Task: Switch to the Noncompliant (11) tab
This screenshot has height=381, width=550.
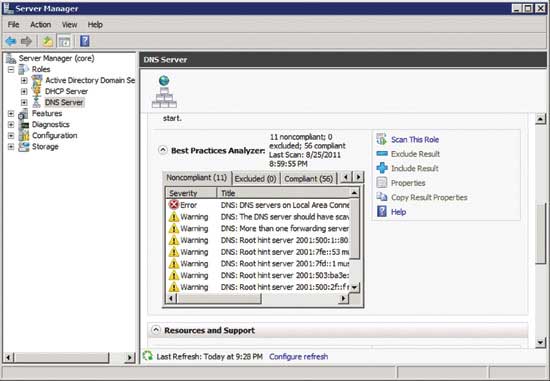Action: [x=196, y=178]
